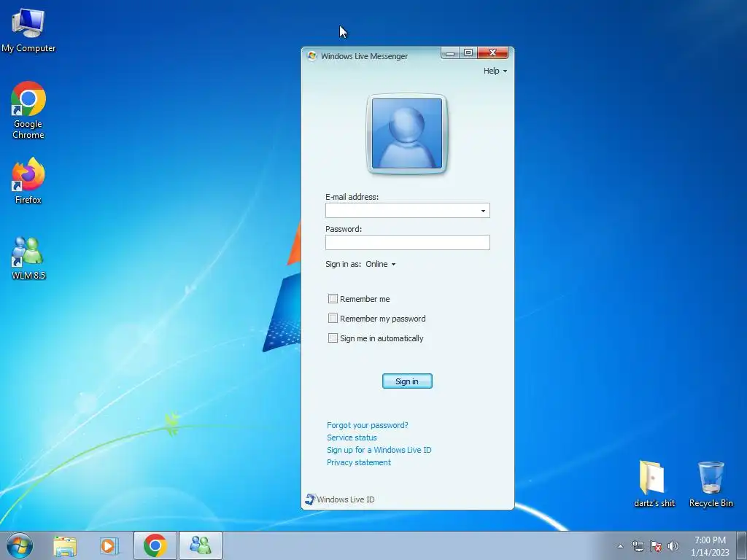Enable Remember my password checkbox
747x560 pixels.
coord(333,318)
